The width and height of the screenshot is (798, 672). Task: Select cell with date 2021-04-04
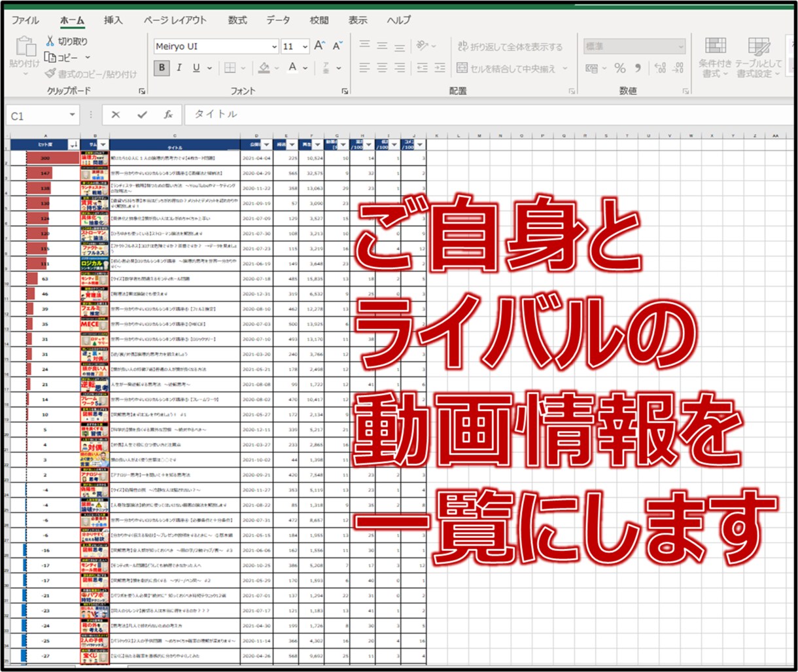(x=256, y=158)
